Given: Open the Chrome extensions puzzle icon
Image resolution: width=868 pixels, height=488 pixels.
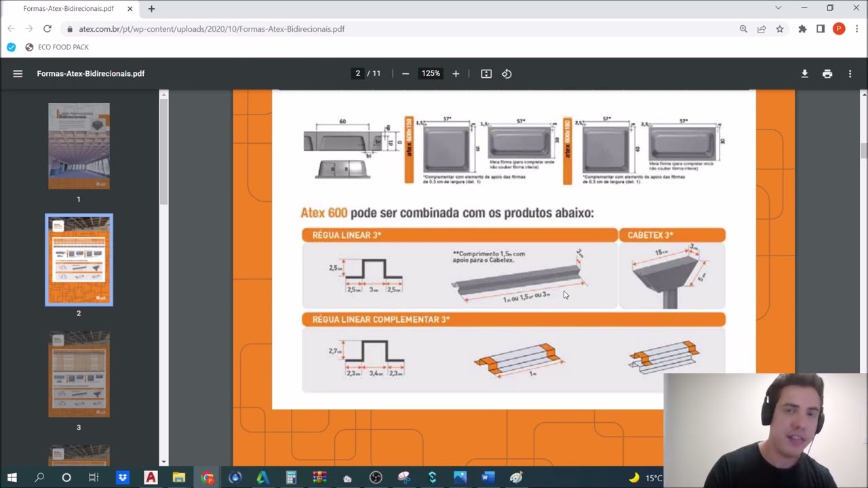Looking at the screenshot, I should pyautogui.click(x=802, y=29).
